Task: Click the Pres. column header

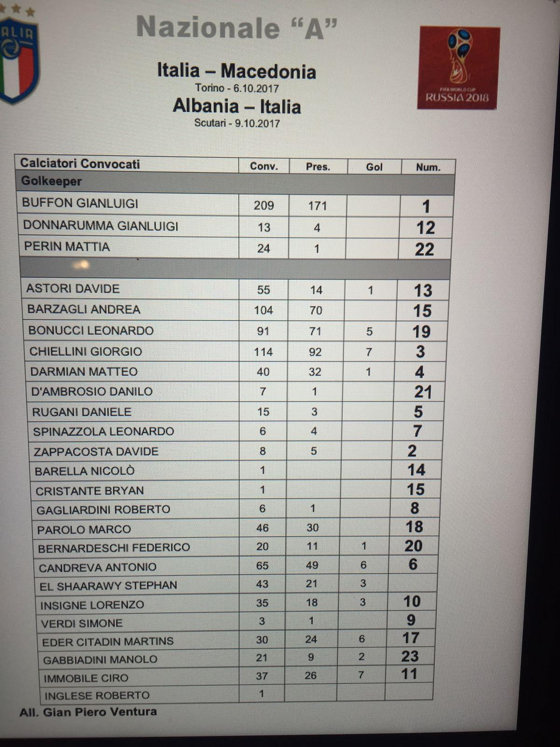Action: (318, 167)
